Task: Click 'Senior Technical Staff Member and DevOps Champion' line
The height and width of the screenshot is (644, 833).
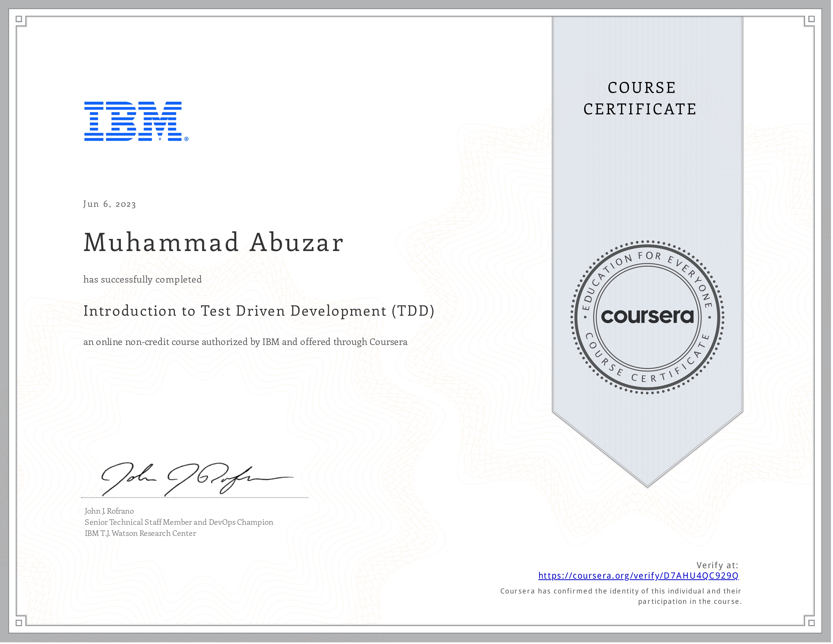Action: tap(178, 522)
